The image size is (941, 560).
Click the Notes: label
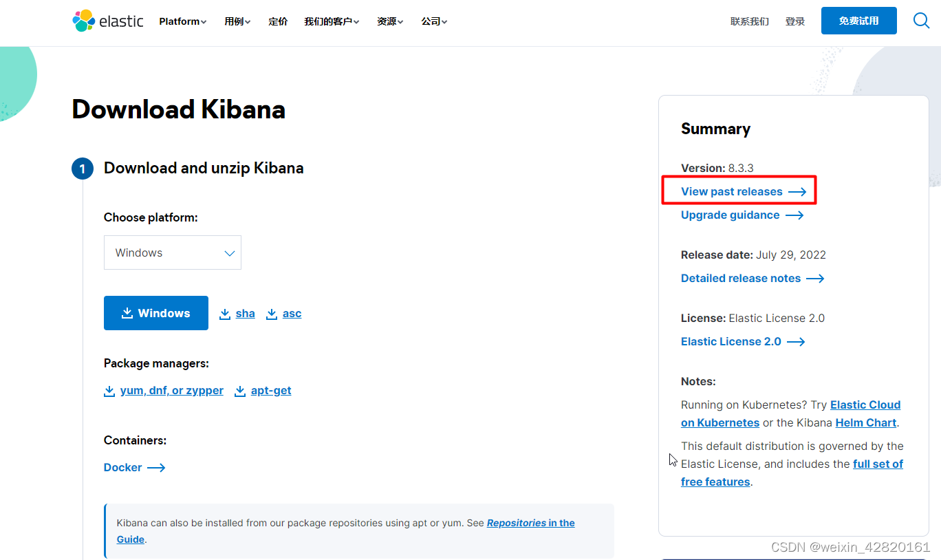tap(698, 381)
